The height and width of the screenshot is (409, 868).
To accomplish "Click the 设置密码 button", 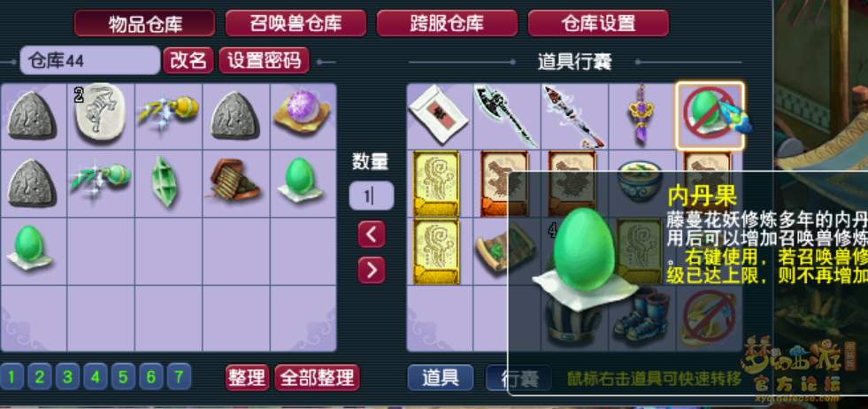I will point(264,60).
